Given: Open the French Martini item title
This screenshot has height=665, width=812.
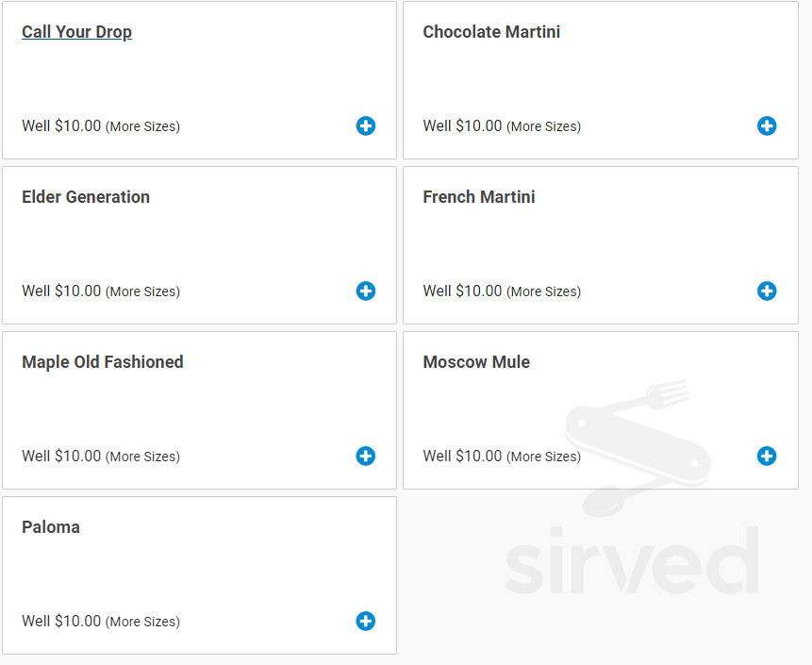Looking at the screenshot, I should pyautogui.click(x=479, y=197).
